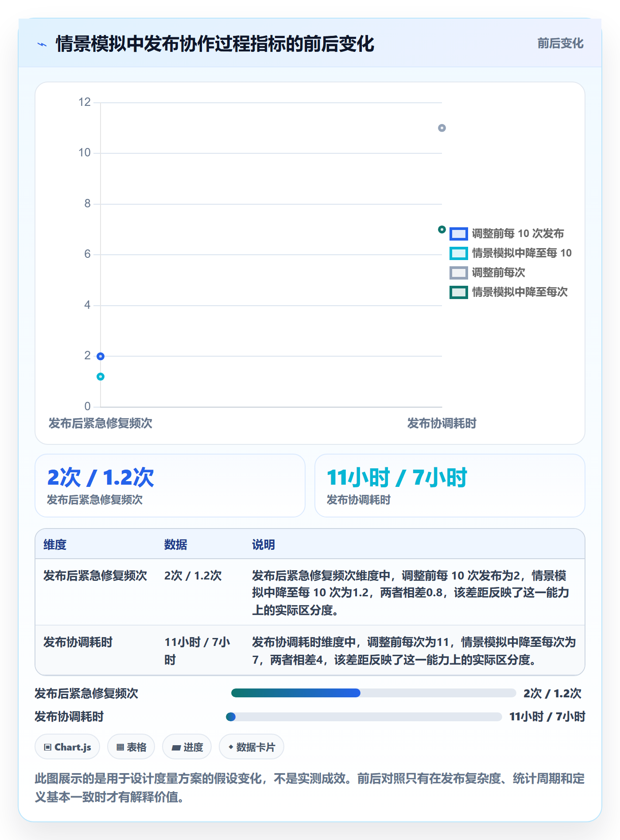620x840 pixels.
Task: Click the 发布后紧急修复频次 x-axis label
Action: pos(101,423)
